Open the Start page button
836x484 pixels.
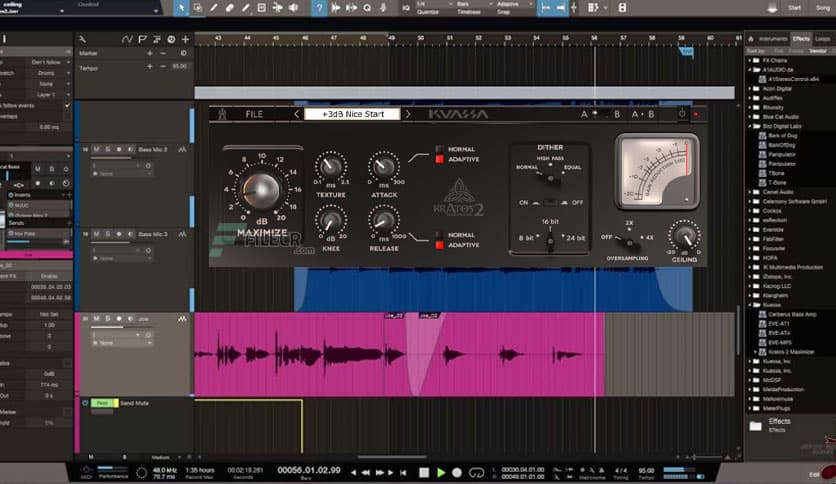click(794, 8)
